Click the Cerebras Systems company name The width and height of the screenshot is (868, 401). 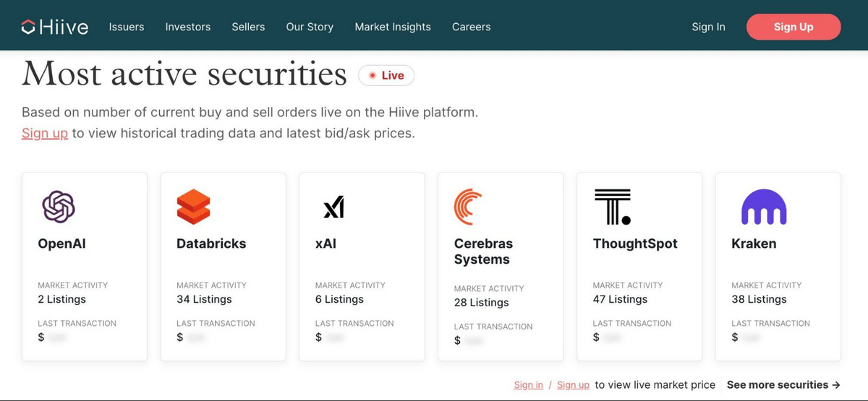pos(483,251)
